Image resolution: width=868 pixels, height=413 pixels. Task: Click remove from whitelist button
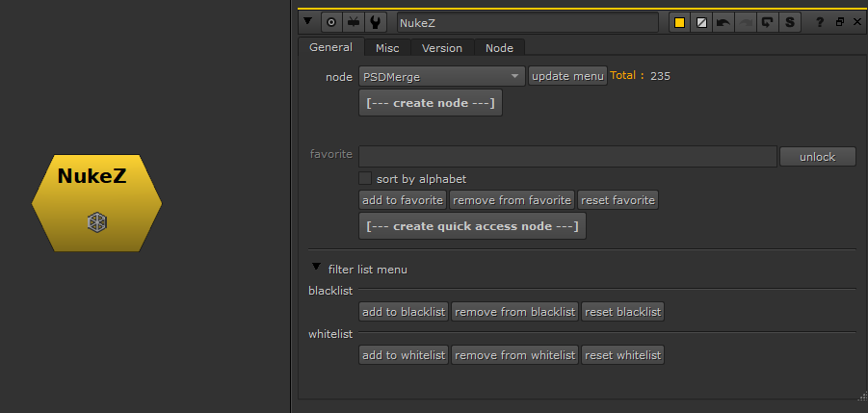pos(514,355)
